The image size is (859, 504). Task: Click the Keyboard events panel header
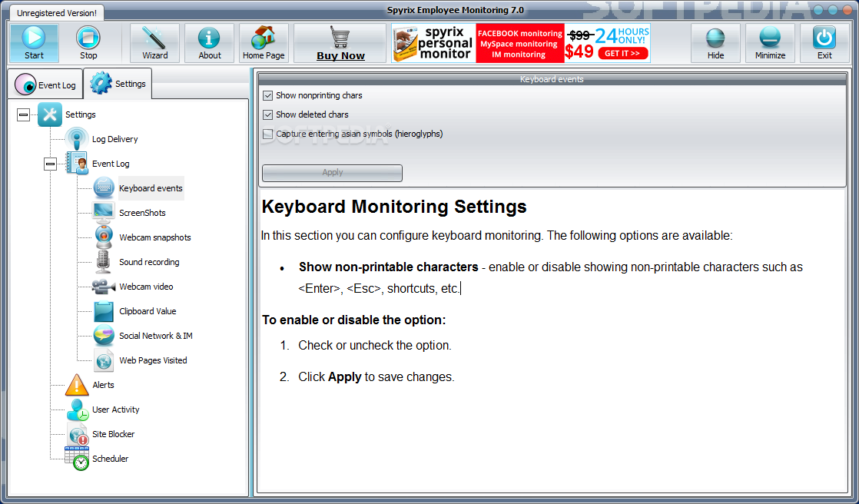click(552, 79)
